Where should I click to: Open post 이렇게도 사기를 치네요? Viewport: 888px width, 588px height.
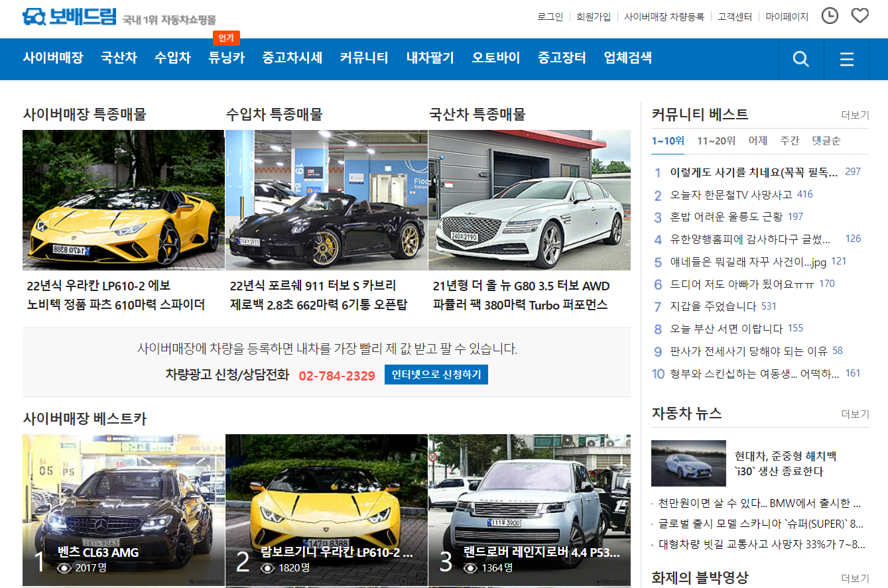[754, 172]
